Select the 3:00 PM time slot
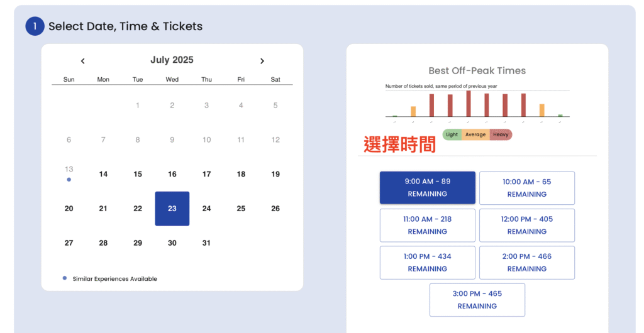The height and width of the screenshot is (333, 644). point(477,300)
